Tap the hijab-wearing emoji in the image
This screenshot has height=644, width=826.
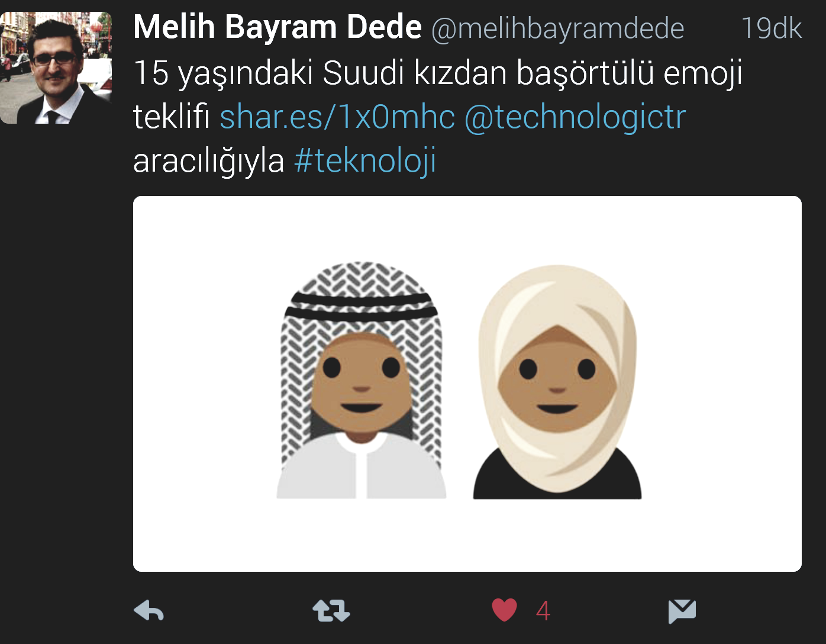tap(557, 382)
